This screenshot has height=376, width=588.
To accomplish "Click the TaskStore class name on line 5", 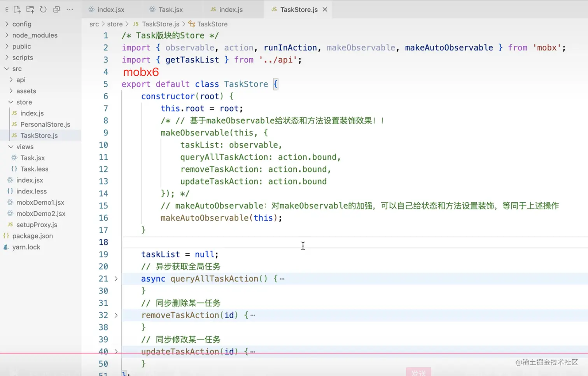I will 246,84.
